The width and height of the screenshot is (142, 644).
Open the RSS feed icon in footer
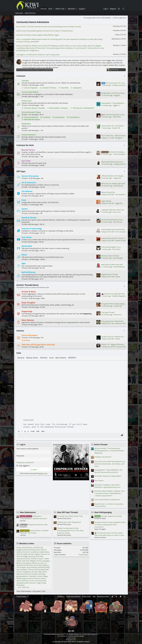coord(125,596)
